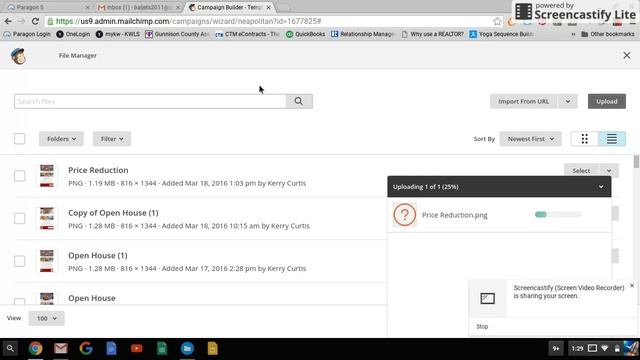
Task: Click the Import From URL button
Action: [524, 101]
